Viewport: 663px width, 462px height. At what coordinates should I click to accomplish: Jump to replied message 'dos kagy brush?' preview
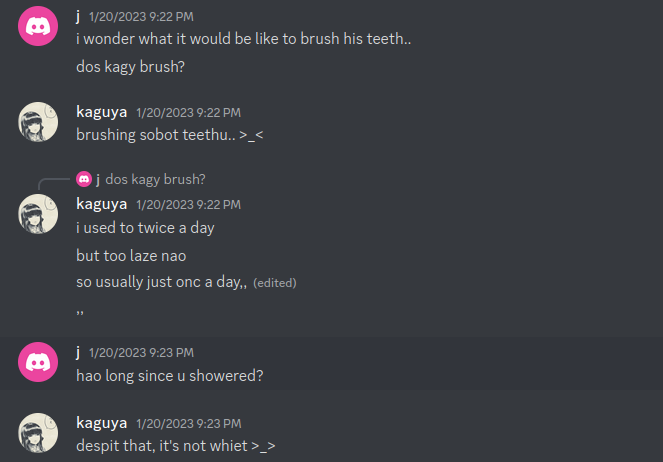[155, 179]
